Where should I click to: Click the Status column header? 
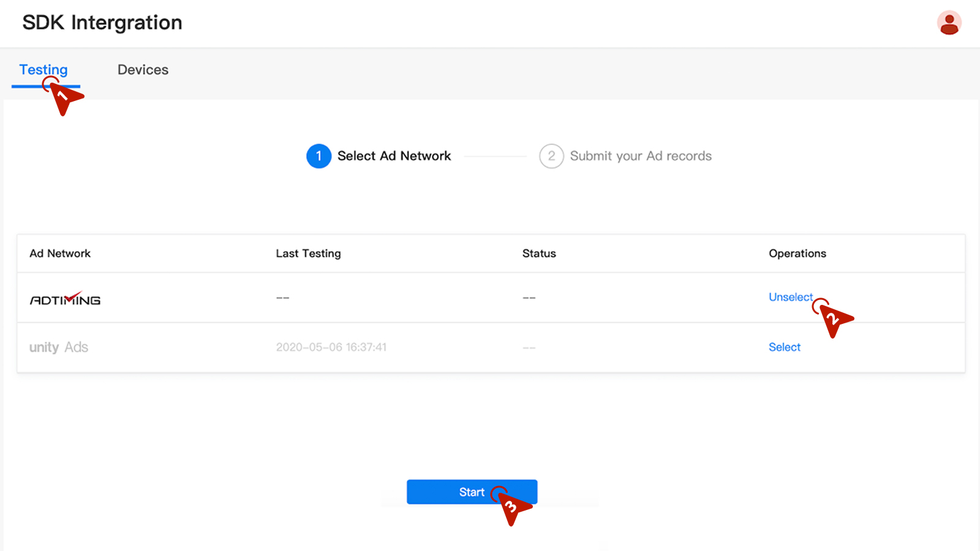[539, 253]
